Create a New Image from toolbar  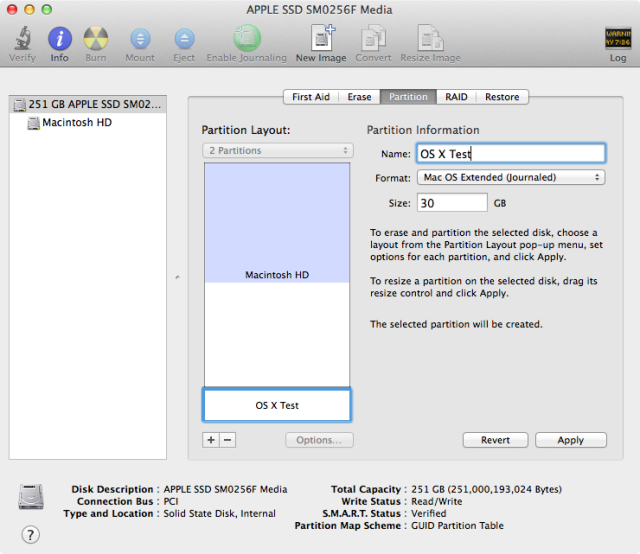[x=322, y=38]
